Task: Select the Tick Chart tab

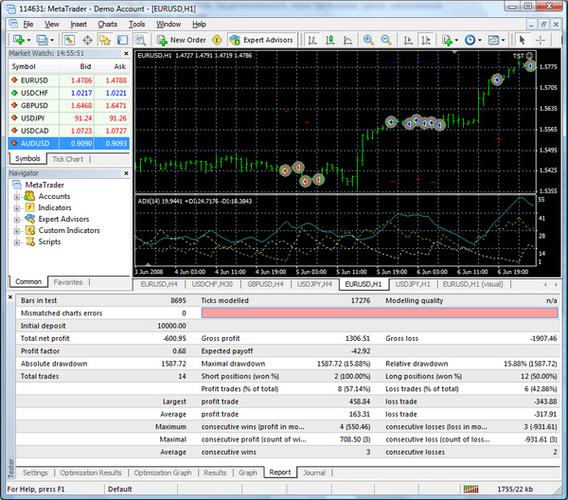Action: click(x=68, y=159)
